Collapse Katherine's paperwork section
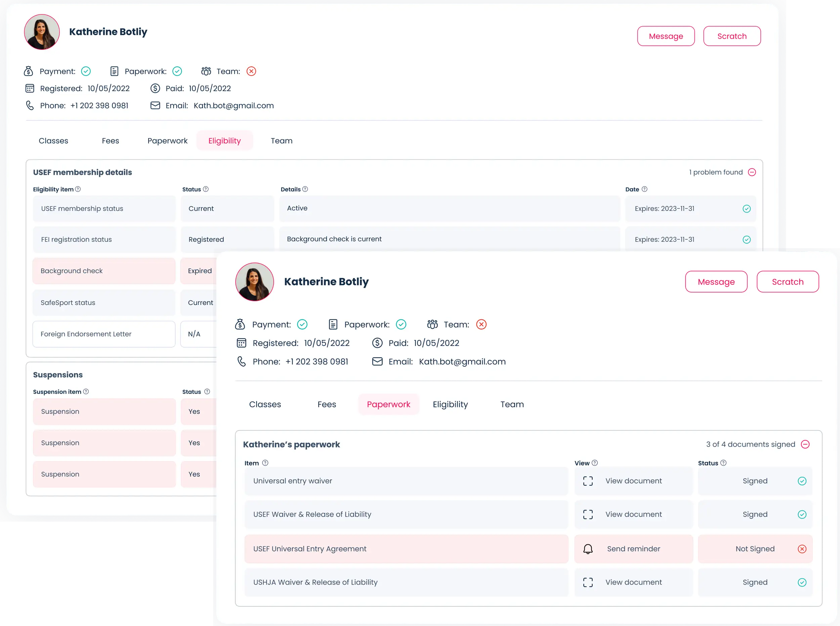The image size is (840, 626). pyautogui.click(x=805, y=444)
